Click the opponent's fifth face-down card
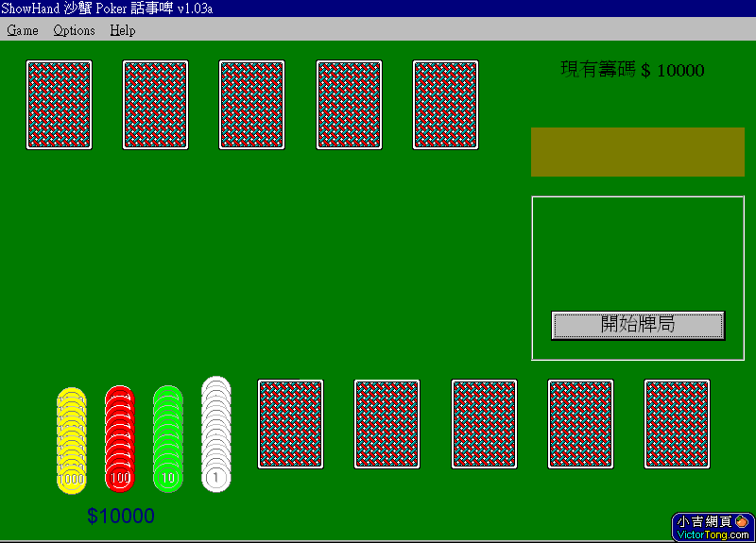This screenshot has height=543, width=756. (445, 105)
